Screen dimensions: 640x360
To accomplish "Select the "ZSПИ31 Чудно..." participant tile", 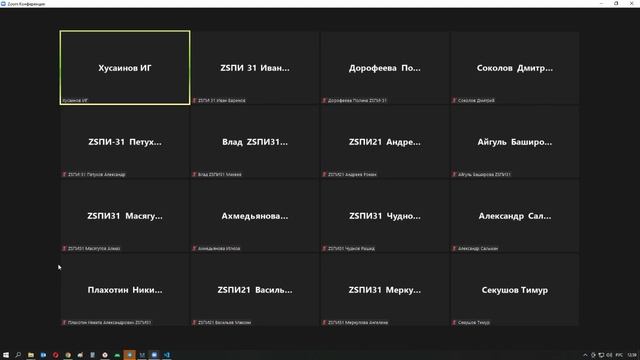I will tap(384, 216).
